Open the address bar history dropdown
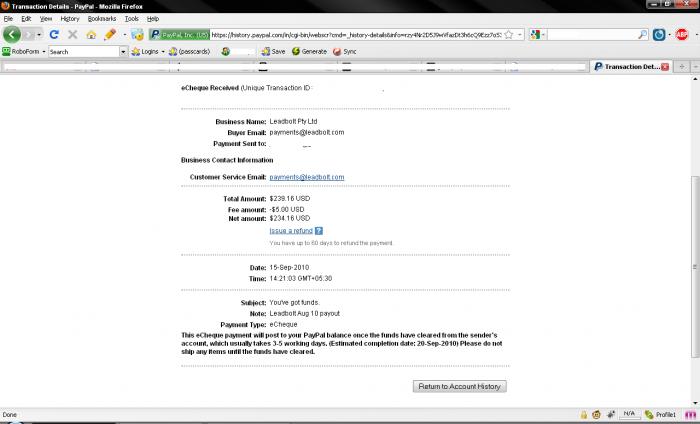 pyautogui.click(x=520, y=34)
